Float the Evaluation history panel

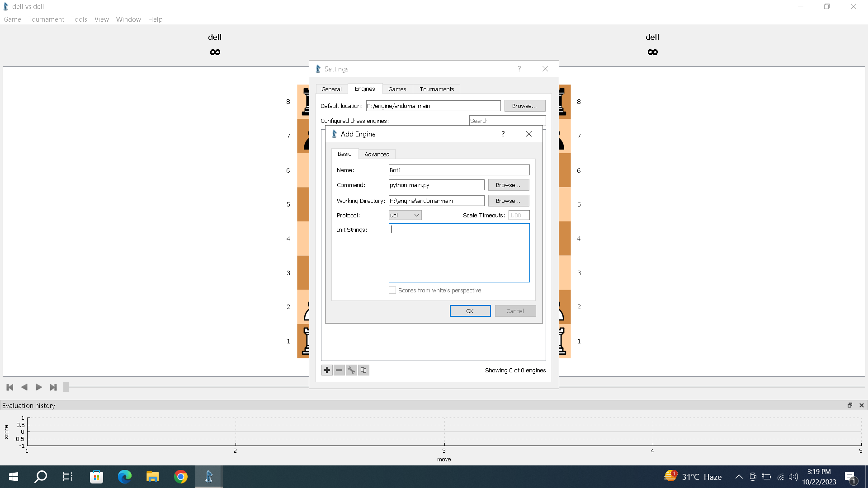(850, 405)
